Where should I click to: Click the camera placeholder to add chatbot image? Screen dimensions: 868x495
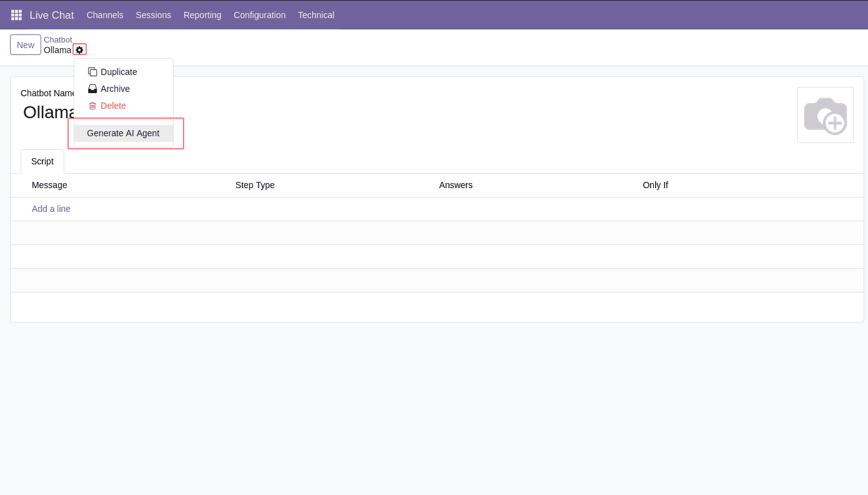tap(826, 115)
